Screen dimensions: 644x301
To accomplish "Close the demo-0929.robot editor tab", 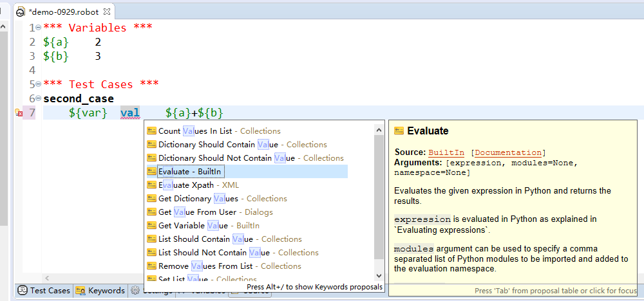I will coord(107,12).
